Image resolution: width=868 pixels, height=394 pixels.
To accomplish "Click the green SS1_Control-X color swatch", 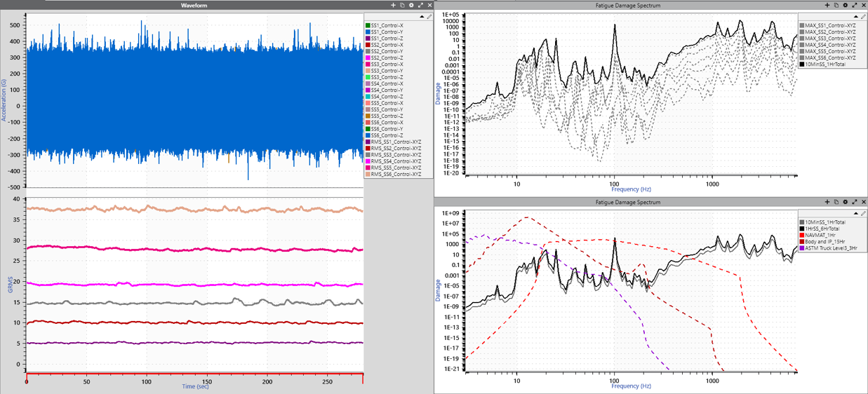I will 368,26.
